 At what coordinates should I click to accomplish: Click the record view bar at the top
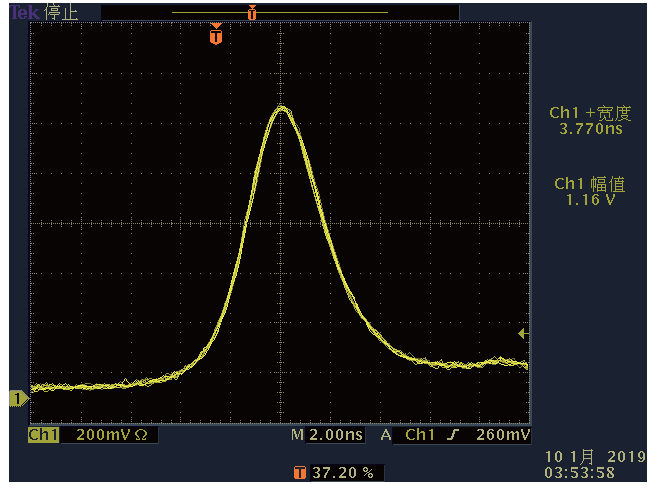coord(280,12)
